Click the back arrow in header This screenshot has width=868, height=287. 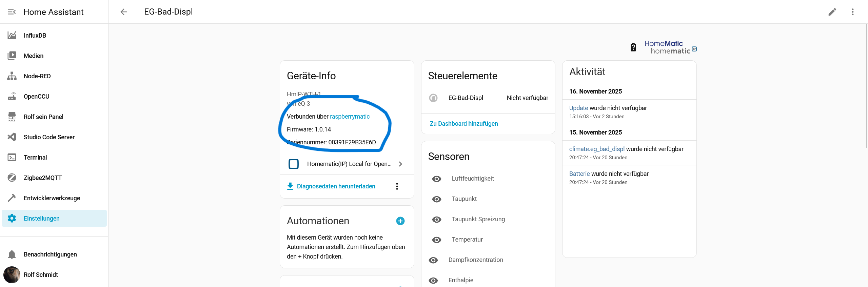[x=124, y=12]
